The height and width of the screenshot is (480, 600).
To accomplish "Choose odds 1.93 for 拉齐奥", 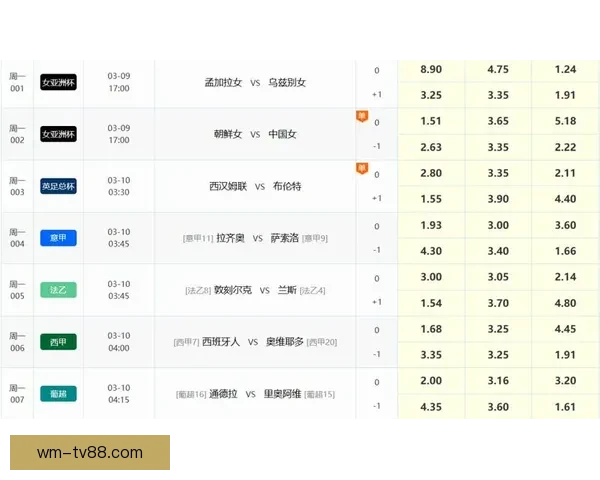I will point(431,225).
